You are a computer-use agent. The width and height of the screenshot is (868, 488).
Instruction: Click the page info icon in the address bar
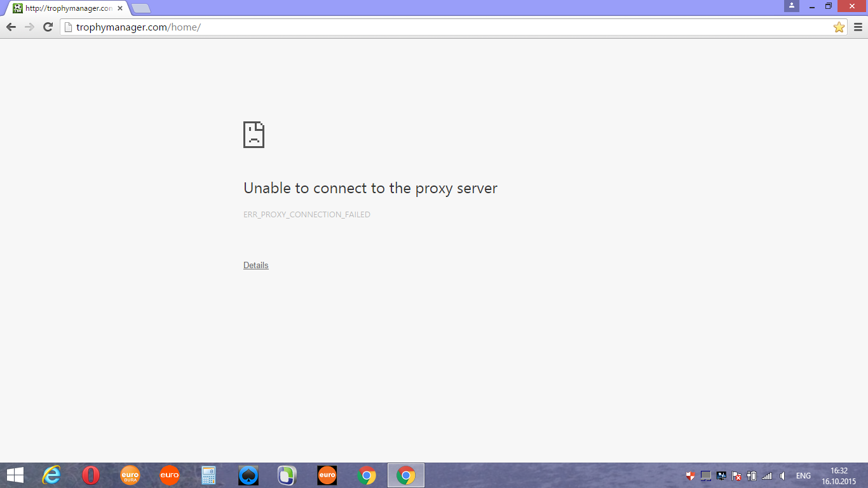coord(69,27)
